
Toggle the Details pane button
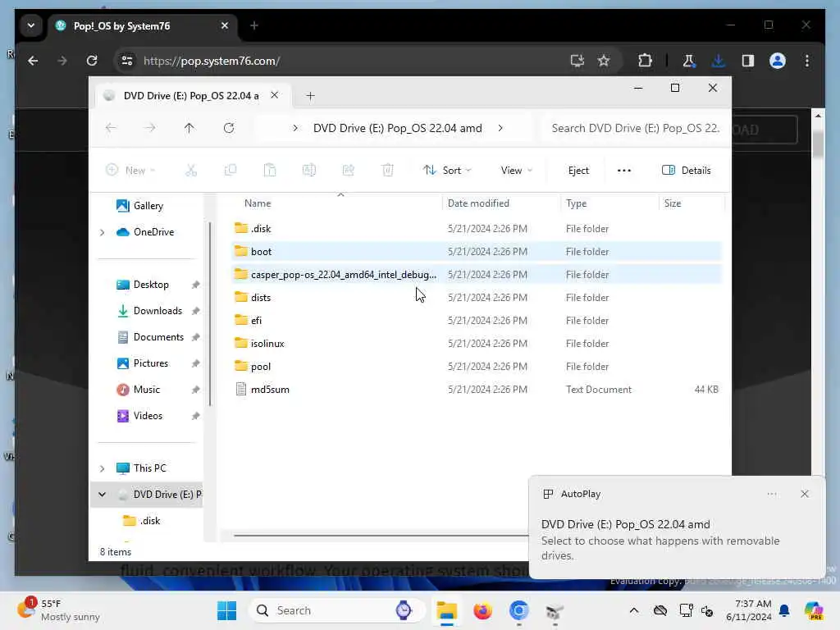pos(687,171)
